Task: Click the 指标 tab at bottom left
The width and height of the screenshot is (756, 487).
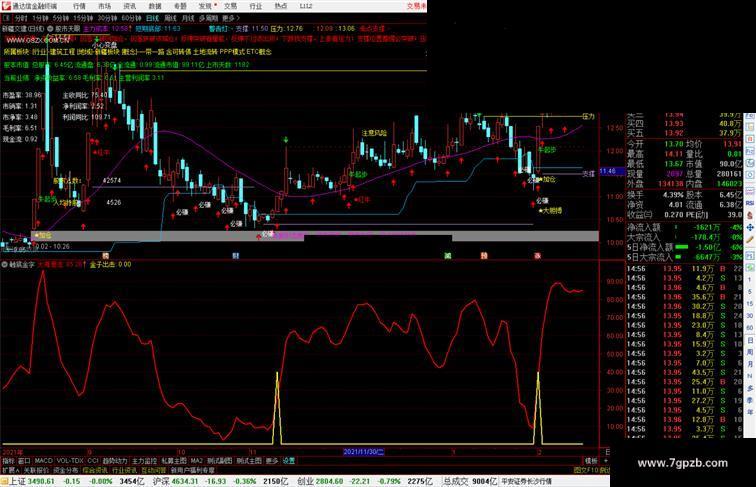Action: (x=9, y=461)
